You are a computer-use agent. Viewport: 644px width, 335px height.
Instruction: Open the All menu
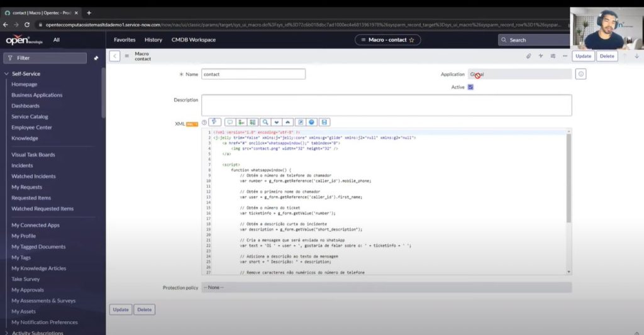click(x=56, y=40)
